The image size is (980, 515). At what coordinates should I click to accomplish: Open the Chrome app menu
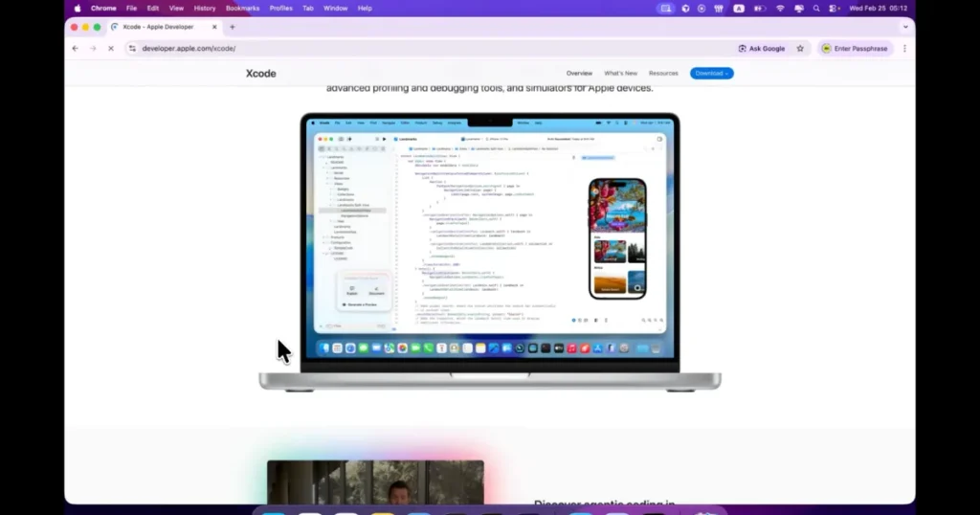(103, 8)
